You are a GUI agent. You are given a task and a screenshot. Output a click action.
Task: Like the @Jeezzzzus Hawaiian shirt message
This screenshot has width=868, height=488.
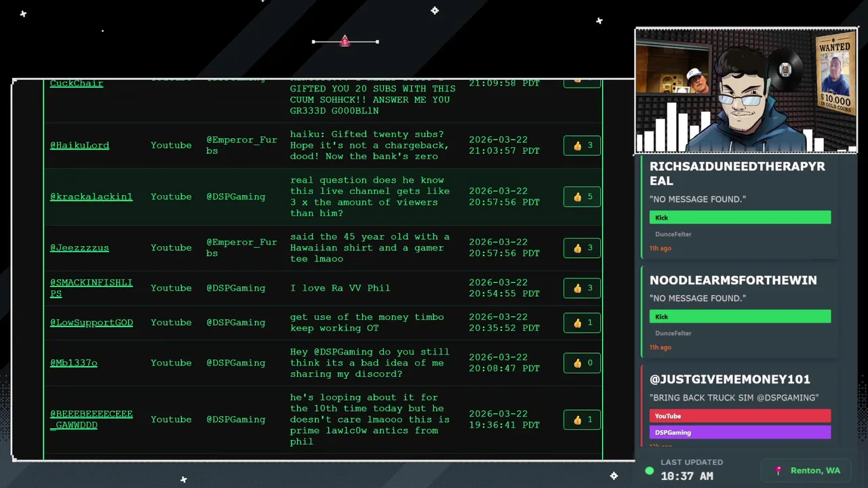pos(582,247)
